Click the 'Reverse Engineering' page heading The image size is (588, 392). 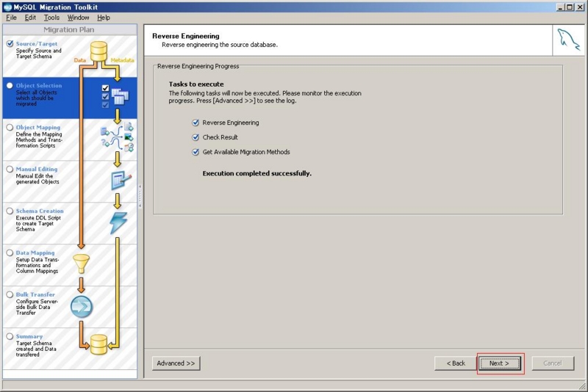186,36
